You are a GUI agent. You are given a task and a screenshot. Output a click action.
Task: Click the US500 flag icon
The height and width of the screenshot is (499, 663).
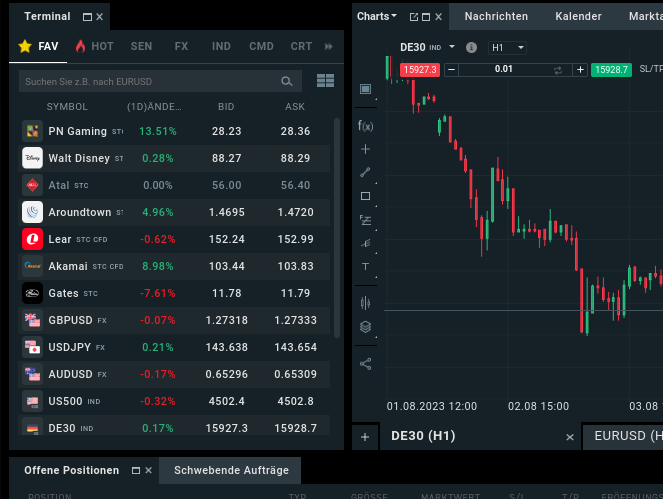33,401
